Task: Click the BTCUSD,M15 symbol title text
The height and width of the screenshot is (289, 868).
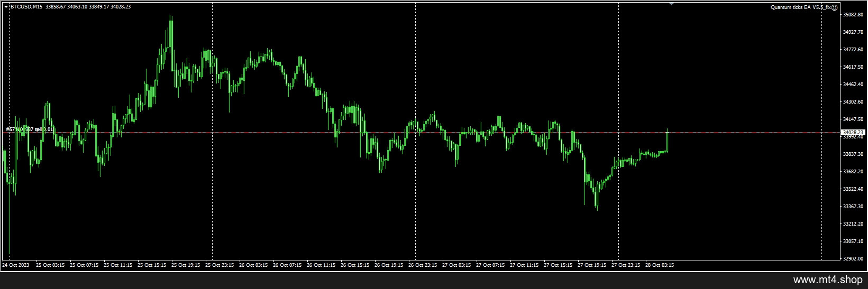Action: (26, 7)
